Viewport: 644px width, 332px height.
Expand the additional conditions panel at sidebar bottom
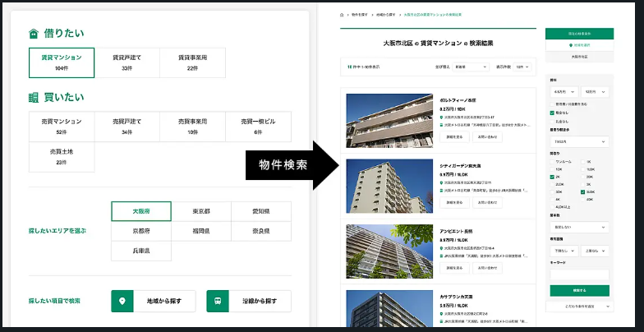(580, 307)
